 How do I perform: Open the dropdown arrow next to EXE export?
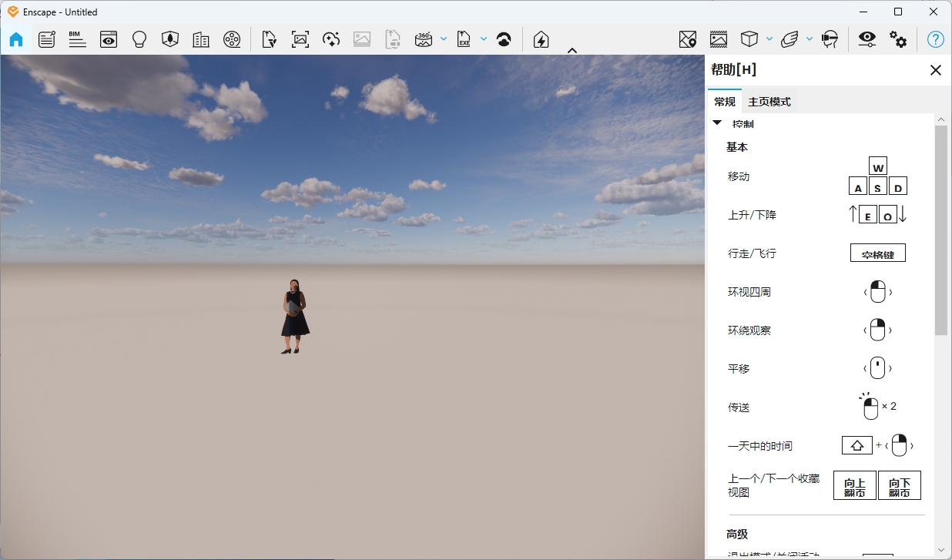(484, 39)
